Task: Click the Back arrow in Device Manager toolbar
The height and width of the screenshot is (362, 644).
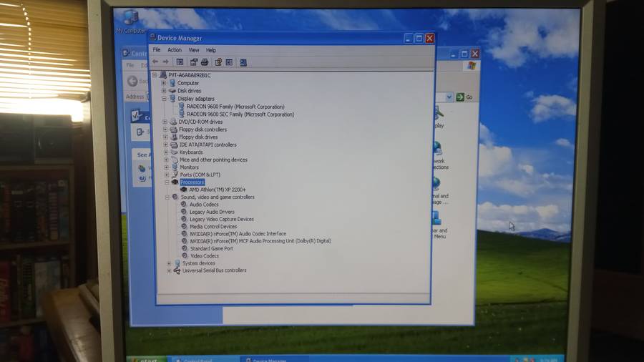Action: pos(155,62)
